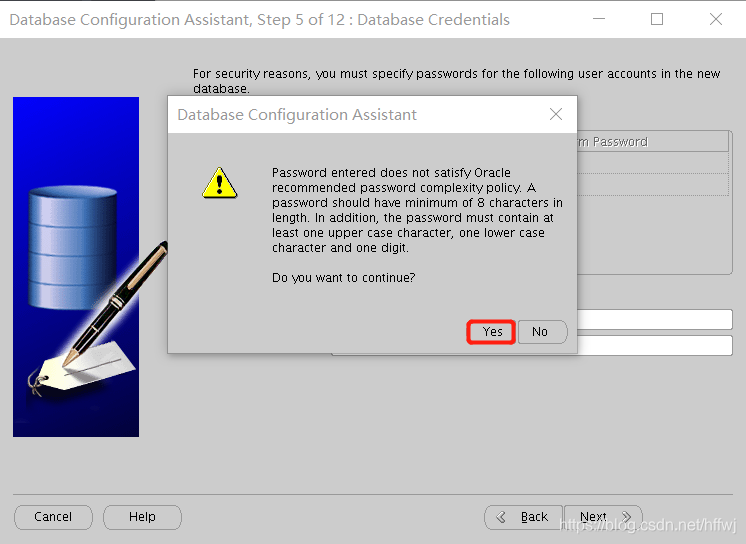Proceed with the Next button
This screenshot has width=746, height=544.
(x=603, y=517)
